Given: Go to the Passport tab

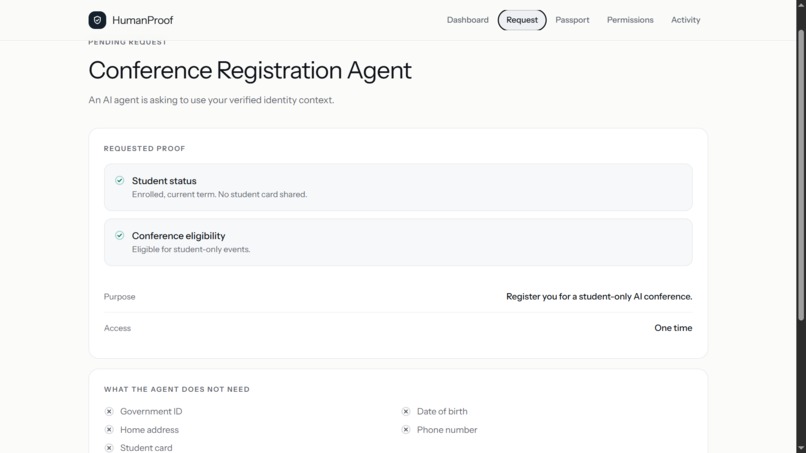Looking at the screenshot, I should (x=572, y=20).
